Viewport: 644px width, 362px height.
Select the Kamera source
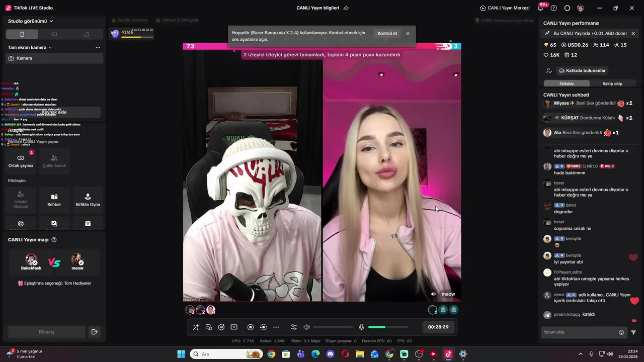54,58
